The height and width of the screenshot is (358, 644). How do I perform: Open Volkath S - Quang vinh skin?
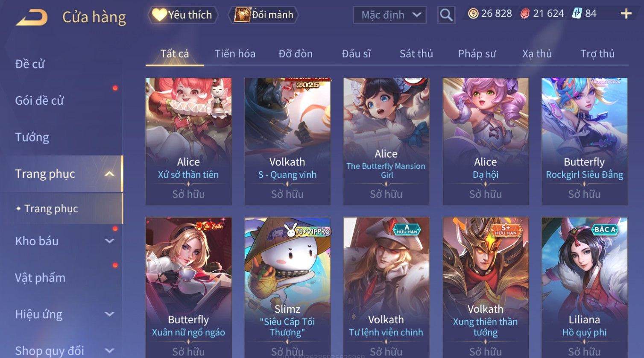click(x=287, y=141)
